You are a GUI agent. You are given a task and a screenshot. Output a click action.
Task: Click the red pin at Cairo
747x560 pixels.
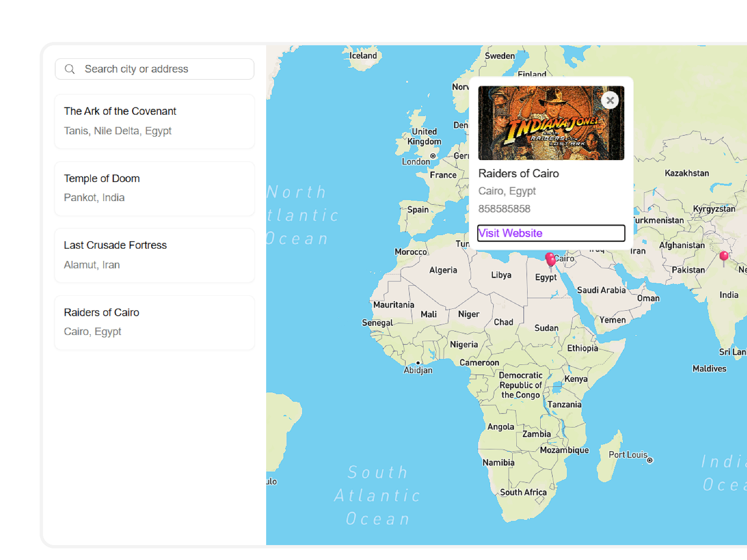click(x=550, y=259)
